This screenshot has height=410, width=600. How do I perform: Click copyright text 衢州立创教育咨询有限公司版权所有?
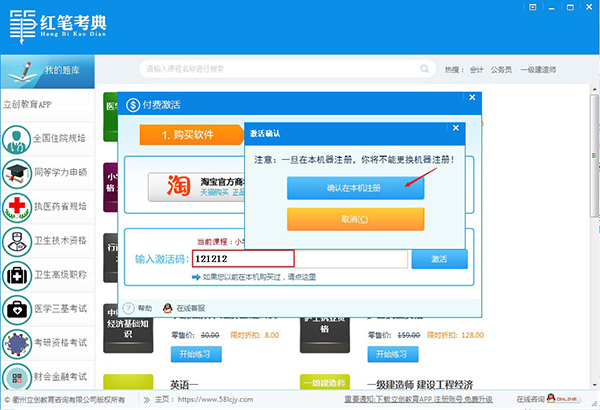pos(65,400)
